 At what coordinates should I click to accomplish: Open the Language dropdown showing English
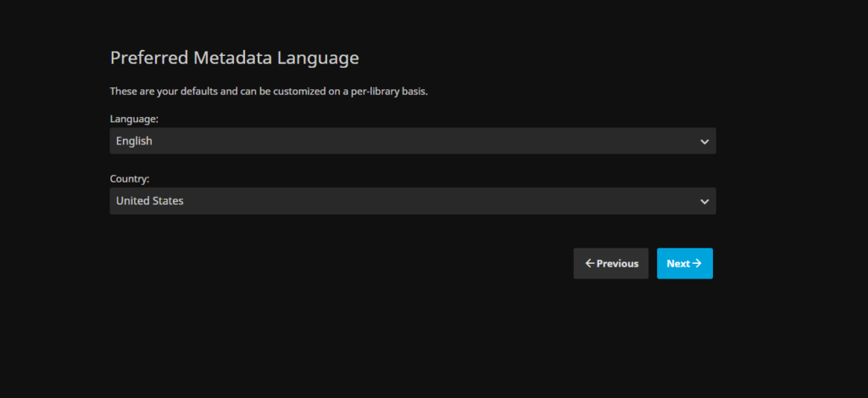(x=413, y=141)
